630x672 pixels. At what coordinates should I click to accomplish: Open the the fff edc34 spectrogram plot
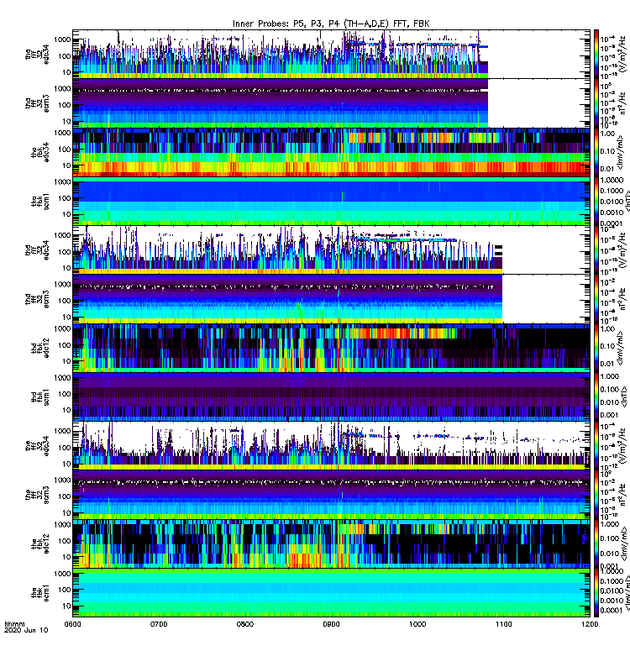[x=331, y=446]
